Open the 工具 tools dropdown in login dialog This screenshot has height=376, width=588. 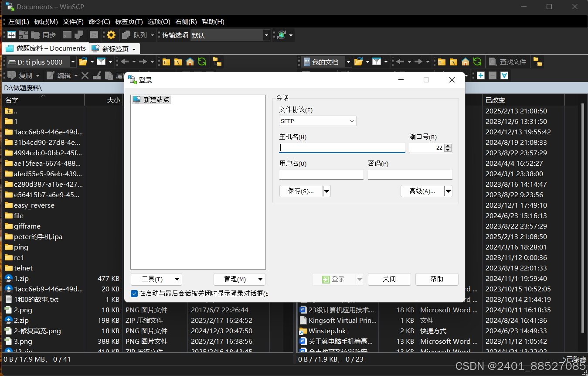pyautogui.click(x=156, y=279)
